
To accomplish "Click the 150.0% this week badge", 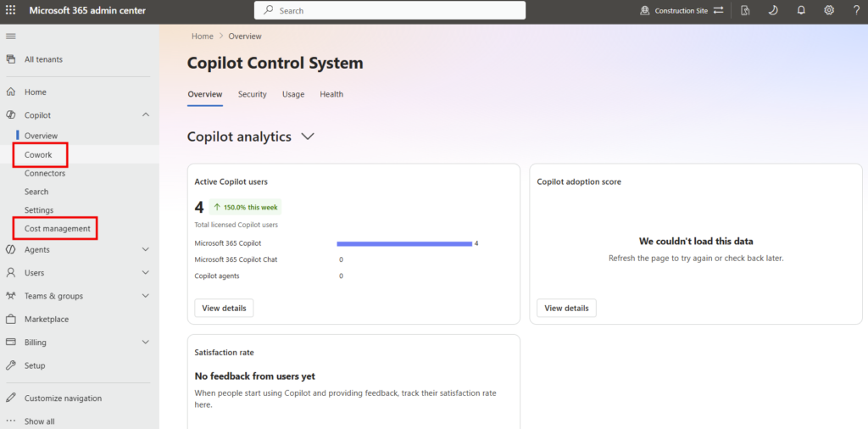I will (245, 207).
